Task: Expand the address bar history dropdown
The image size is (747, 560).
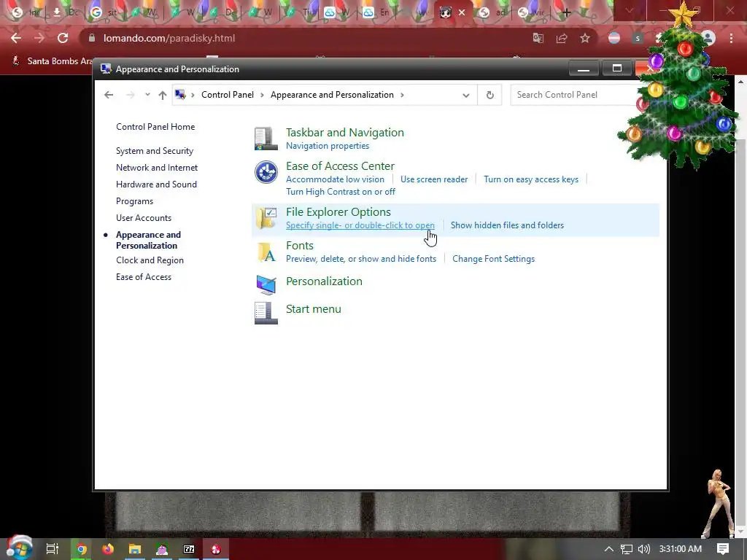Action: 466,96
